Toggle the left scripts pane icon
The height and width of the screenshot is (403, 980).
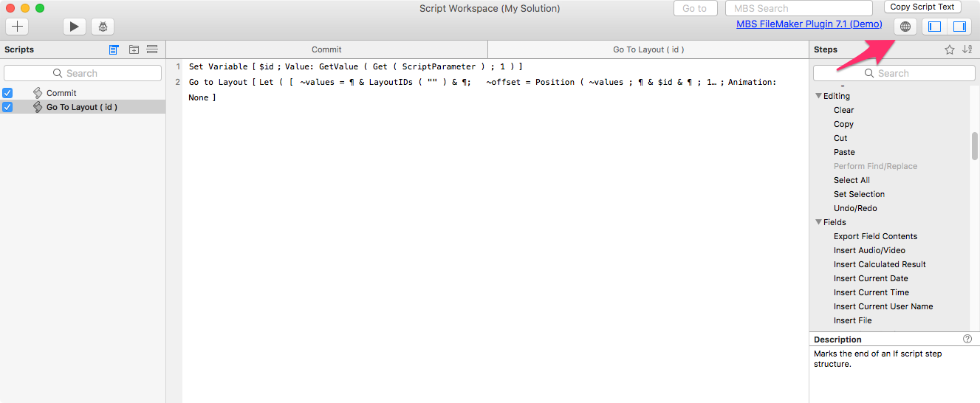coord(934,27)
